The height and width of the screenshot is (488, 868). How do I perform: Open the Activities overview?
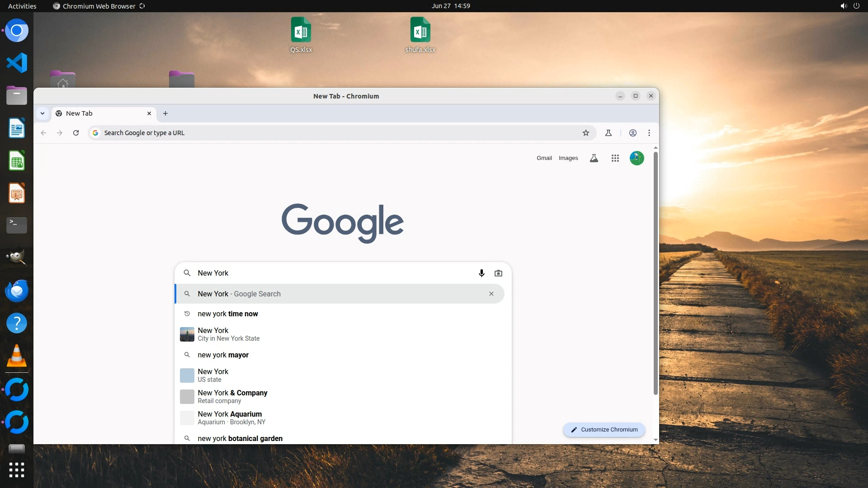coord(22,6)
